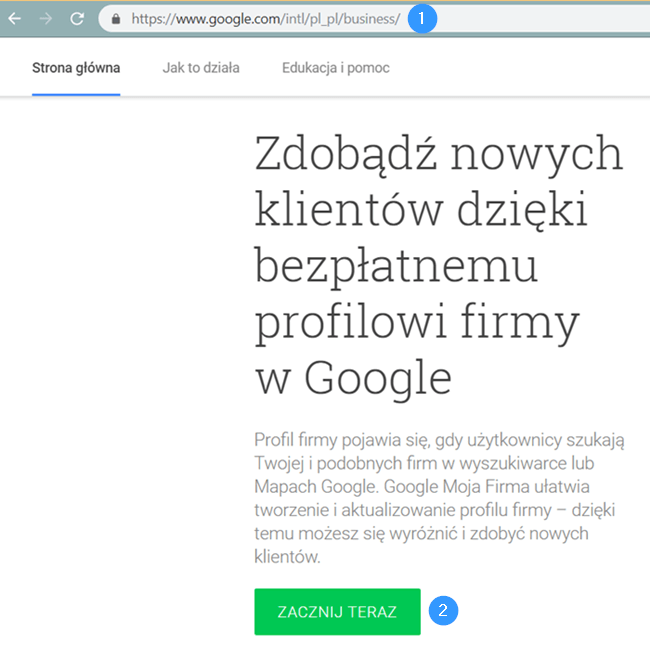The width and height of the screenshot is (650, 671).
Task: Click the padlock site security icon
Action: coord(116,19)
